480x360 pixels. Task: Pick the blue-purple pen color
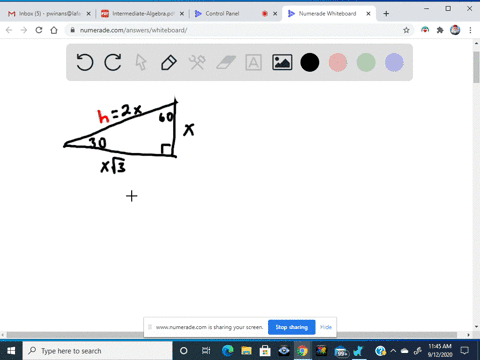click(x=394, y=62)
